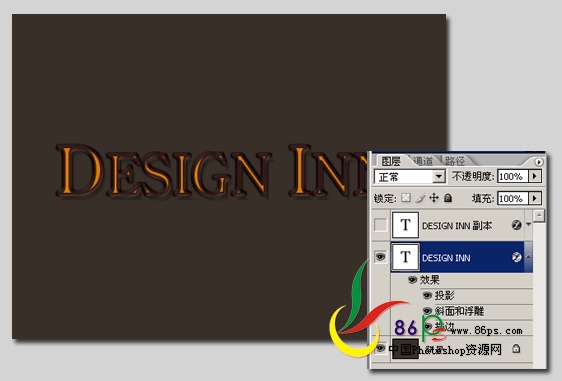Switch to the 通道 (Channels) tab
562x381 pixels.
tap(423, 161)
